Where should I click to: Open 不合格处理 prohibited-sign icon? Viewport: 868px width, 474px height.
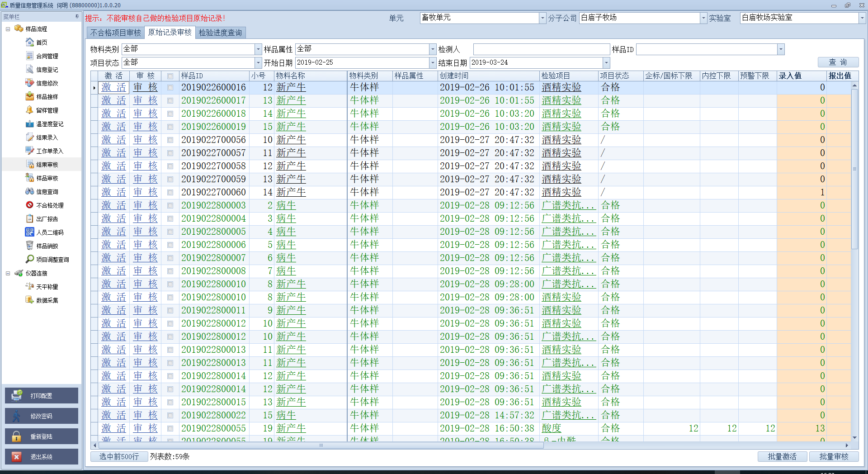coord(30,205)
